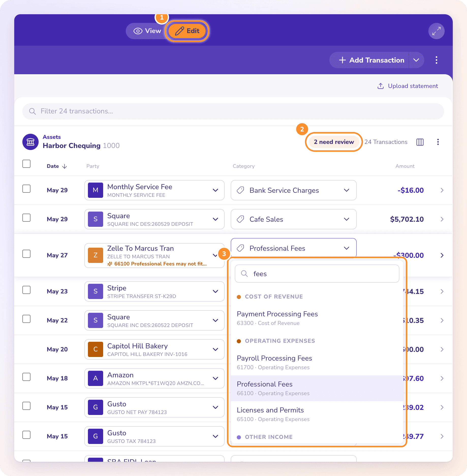This screenshot has height=476, width=467.
Task: Click the Capitol Hill Bakery C avatar
Action: [96, 349]
